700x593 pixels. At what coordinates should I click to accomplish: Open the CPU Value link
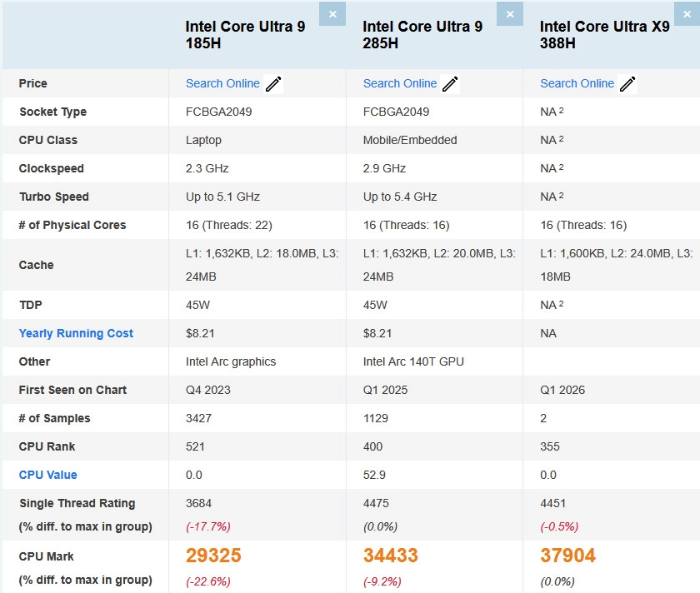click(x=47, y=475)
